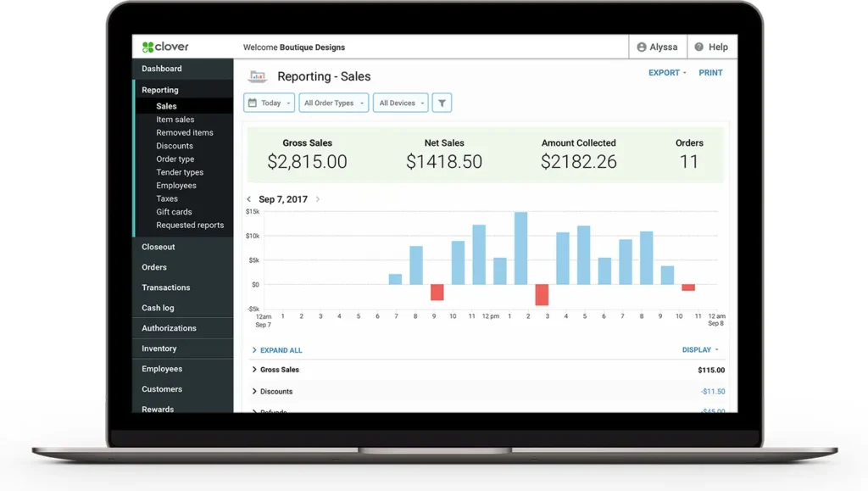Click the Alyssa user account icon
Screen dimensions: 868x491
642,47
